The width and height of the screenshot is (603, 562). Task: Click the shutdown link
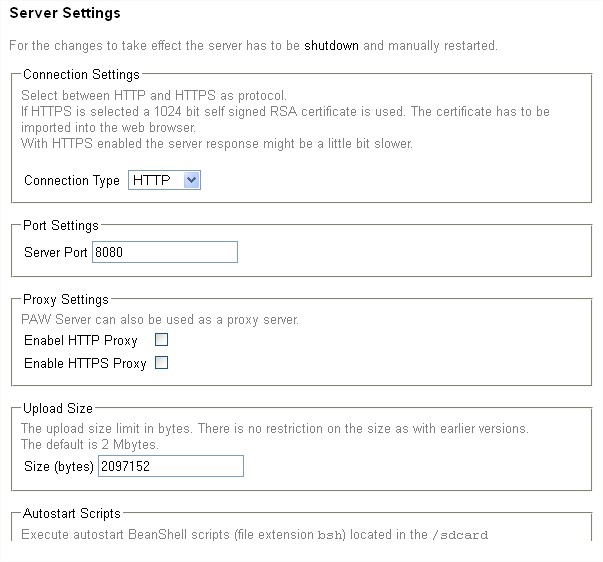pos(331,46)
